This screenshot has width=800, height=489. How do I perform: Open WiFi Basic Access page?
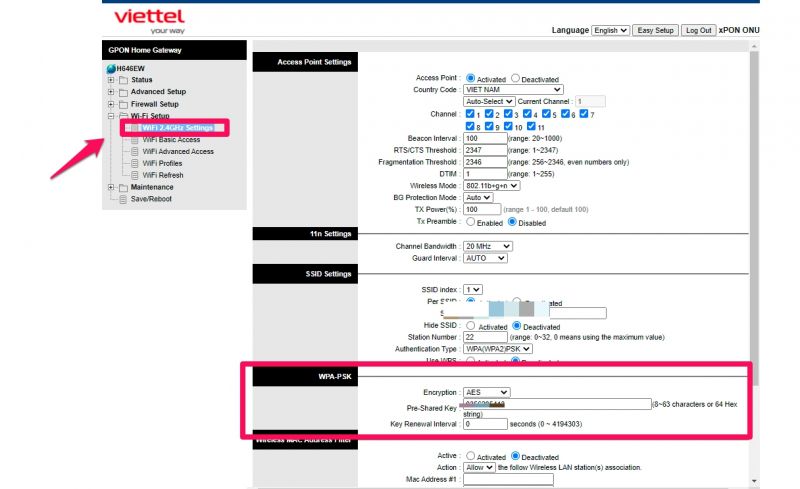pyautogui.click(x=171, y=140)
